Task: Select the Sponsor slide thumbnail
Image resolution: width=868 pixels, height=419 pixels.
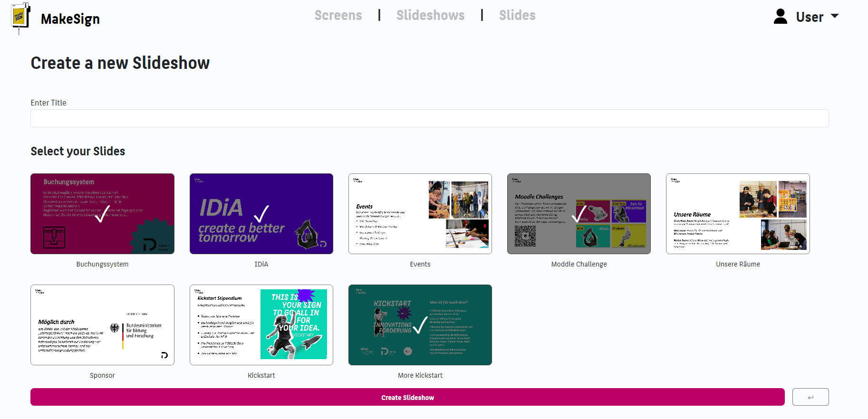Action: point(102,325)
